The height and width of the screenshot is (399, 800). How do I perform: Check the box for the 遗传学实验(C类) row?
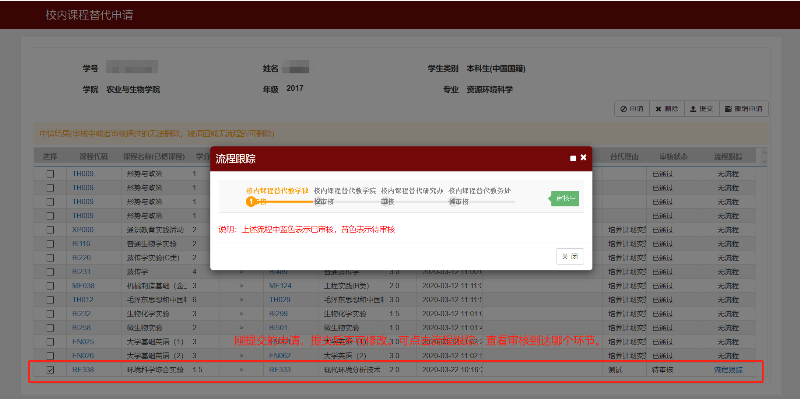50,258
